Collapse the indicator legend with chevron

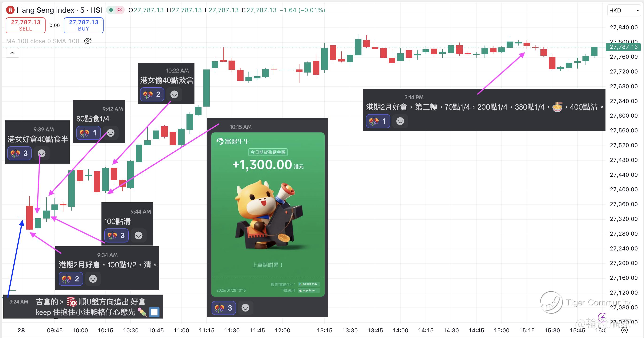click(12, 53)
